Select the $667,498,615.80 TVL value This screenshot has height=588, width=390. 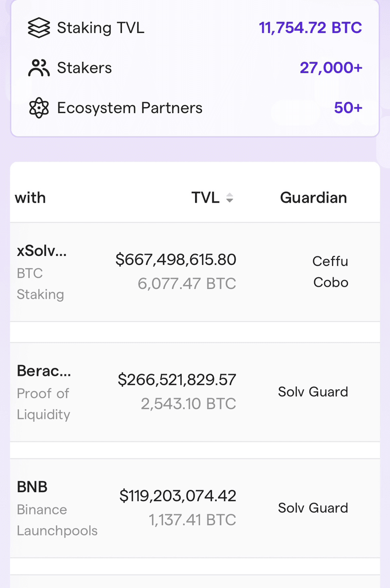[176, 259]
